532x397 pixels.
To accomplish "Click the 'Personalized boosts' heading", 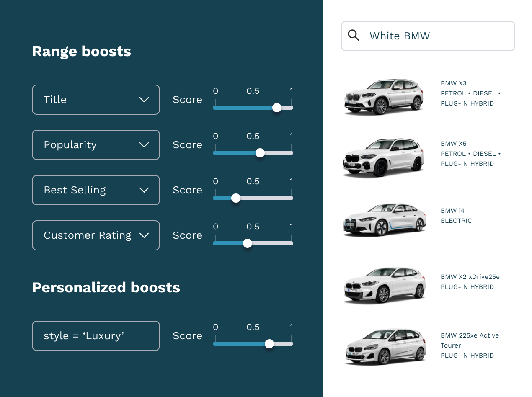I will [106, 288].
